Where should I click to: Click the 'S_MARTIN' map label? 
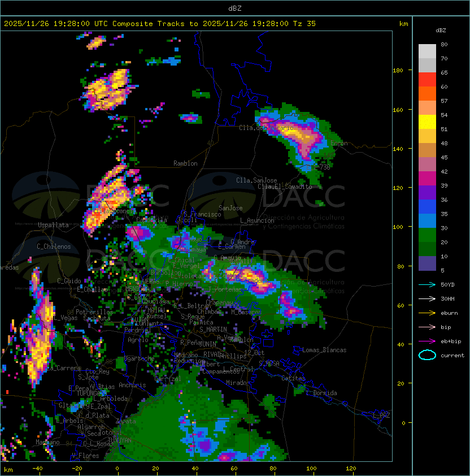[x=213, y=330]
